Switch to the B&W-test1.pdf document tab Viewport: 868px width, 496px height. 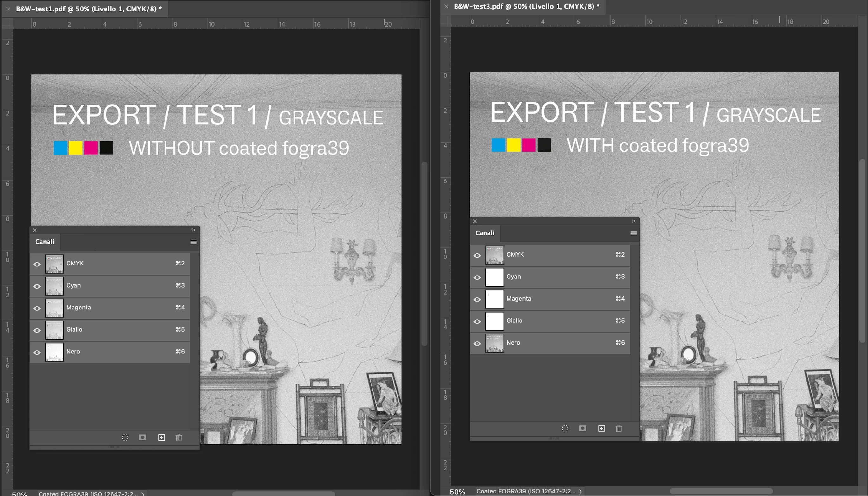89,9
